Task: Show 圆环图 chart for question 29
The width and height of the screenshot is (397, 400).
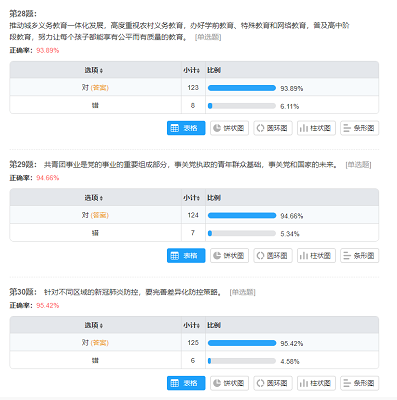Action: pyautogui.click(x=273, y=256)
